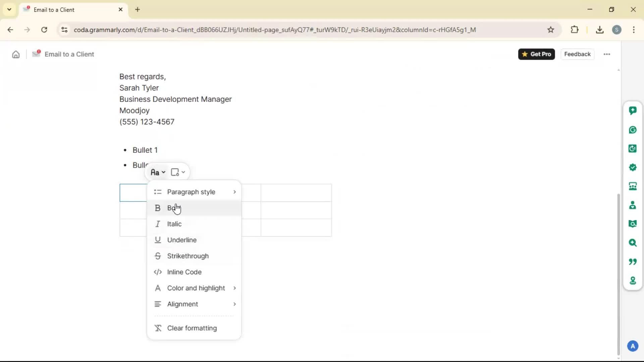Open the browser extensions puzzle icon
The width and height of the screenshot is (644, 362).
pyautogui.click(x=575, y=30)
